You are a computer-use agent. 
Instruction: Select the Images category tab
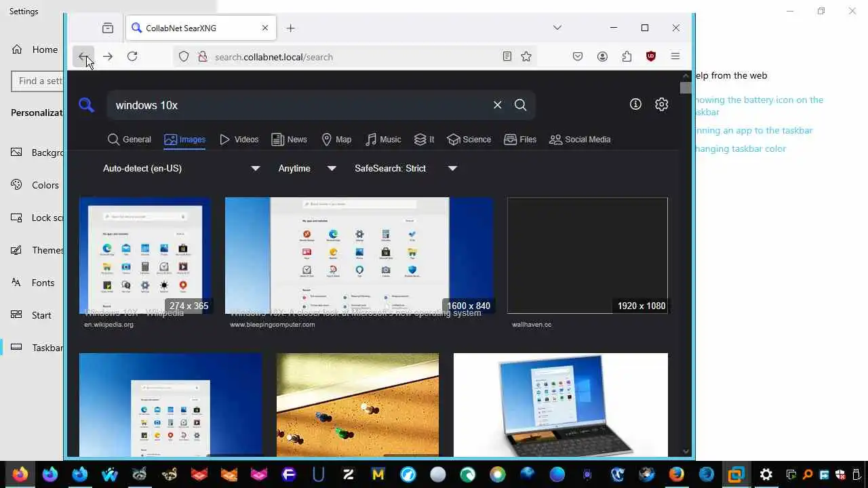coord(184,140)
